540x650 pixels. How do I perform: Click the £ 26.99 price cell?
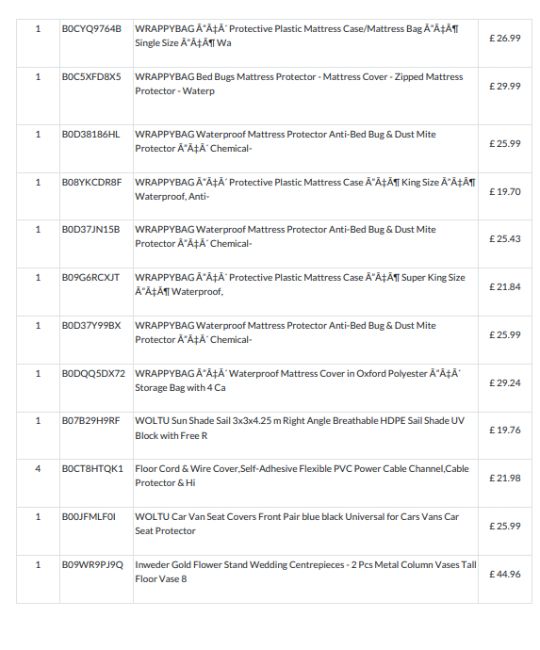[505, 38]
